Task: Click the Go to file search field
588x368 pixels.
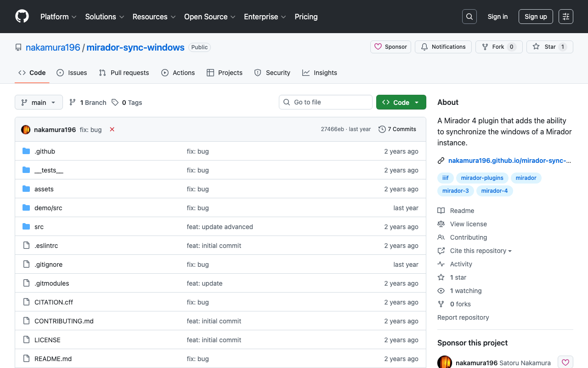Action: pyautogui.click(x=326, y=102)
